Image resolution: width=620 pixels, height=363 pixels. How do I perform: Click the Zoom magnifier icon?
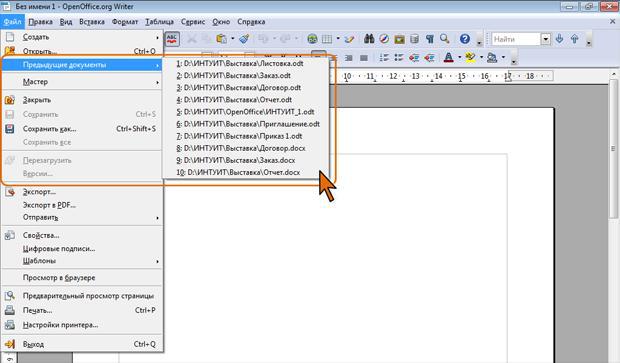445,39
